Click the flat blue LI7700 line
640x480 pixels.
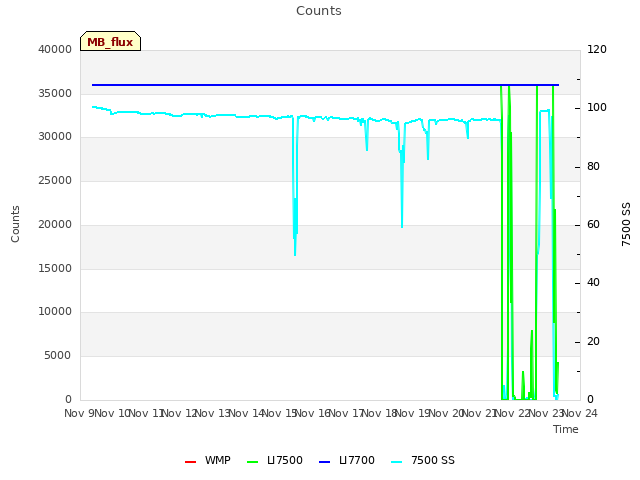pyautogui.click(x=325, y=85)
